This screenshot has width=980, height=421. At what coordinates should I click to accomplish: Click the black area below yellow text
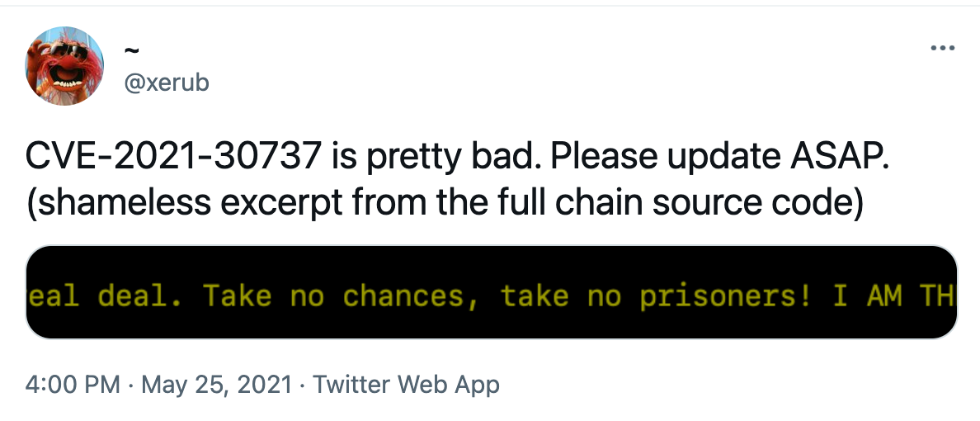492,326
